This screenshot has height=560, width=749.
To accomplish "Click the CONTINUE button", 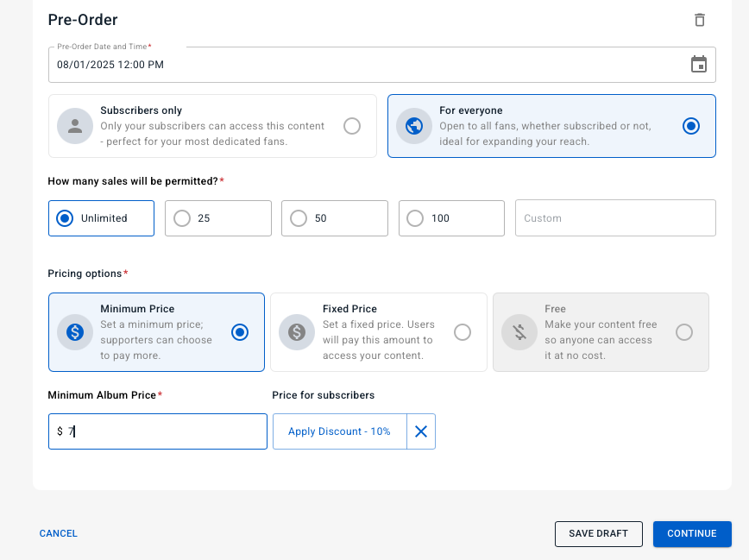I will 692,534.
